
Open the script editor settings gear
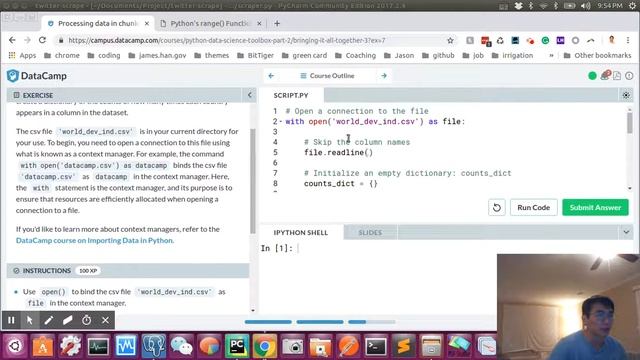click(x=626, y=95)
